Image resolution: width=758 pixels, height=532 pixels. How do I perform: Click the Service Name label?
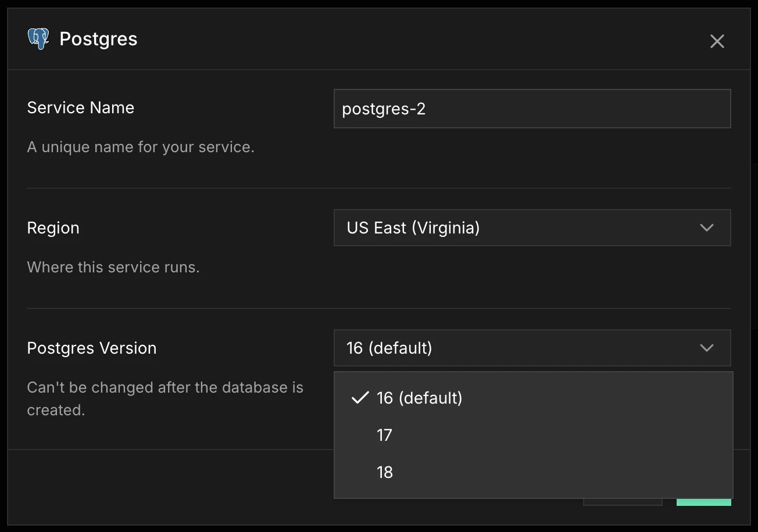[x=81, y=107]
